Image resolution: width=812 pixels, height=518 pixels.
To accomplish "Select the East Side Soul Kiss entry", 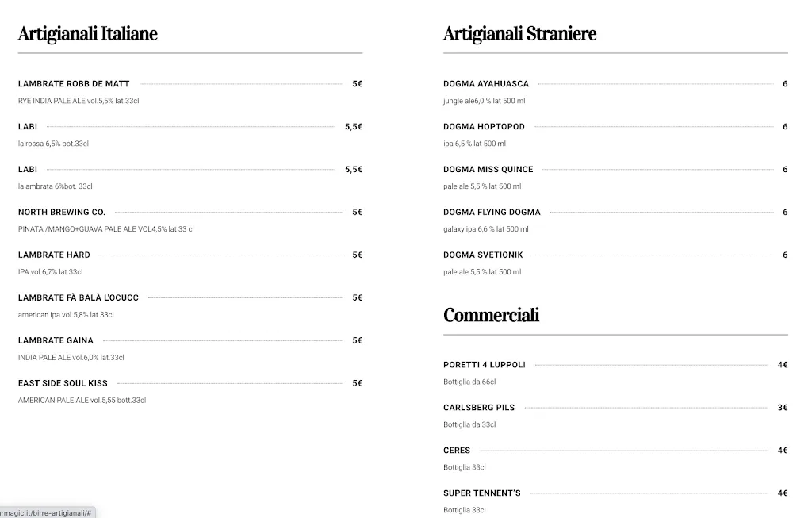I will [x=63, y=383].
